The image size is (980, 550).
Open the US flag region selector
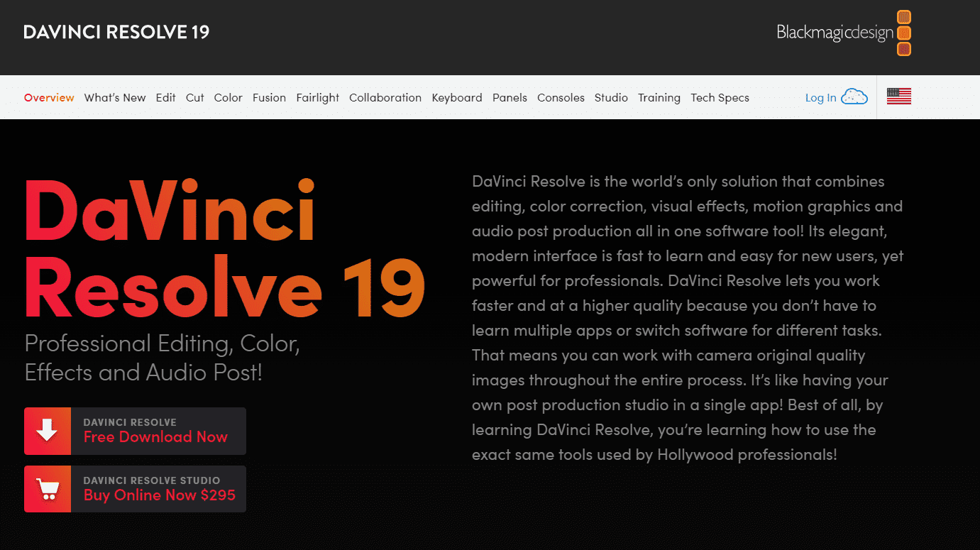click(899, 97)
